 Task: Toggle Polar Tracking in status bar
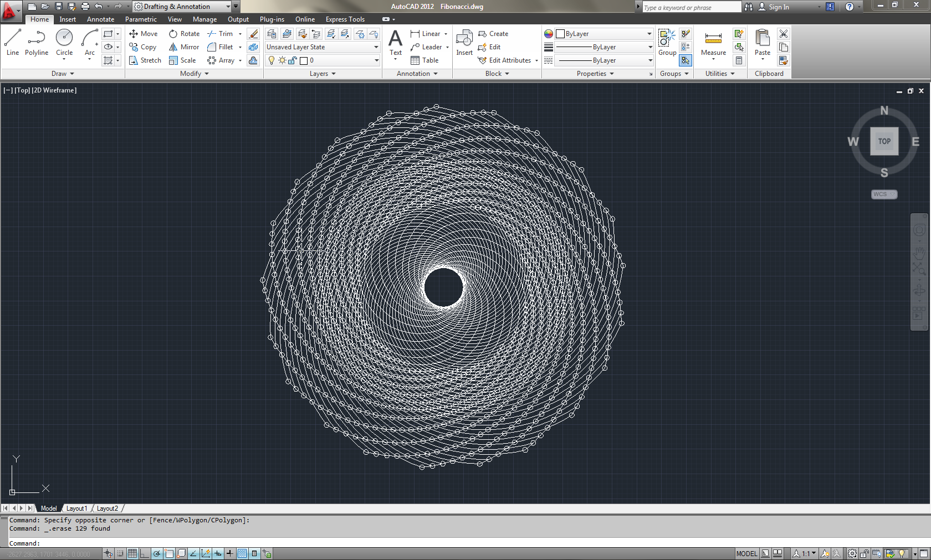coord(157,553)
